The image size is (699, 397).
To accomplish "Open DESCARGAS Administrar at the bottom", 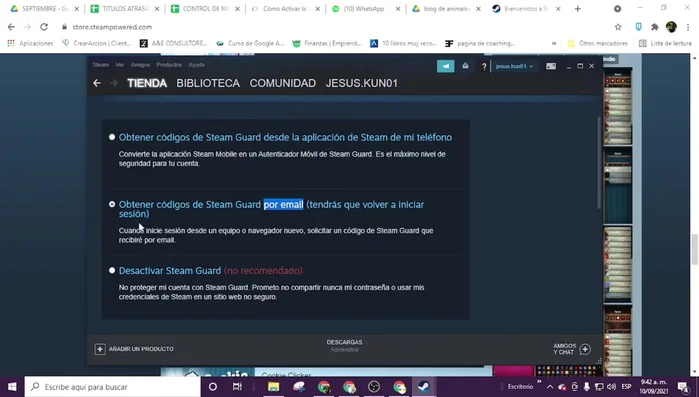I will tap(344, 346).
